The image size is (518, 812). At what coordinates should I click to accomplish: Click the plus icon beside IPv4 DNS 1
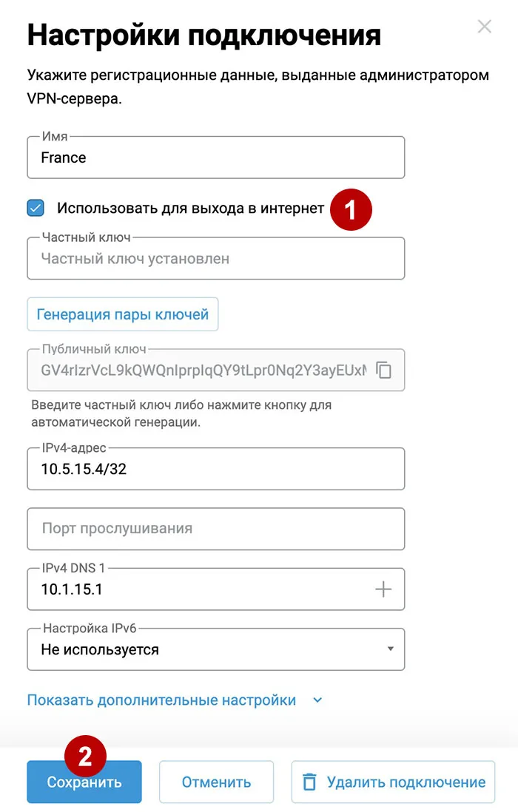coord(384,588)
